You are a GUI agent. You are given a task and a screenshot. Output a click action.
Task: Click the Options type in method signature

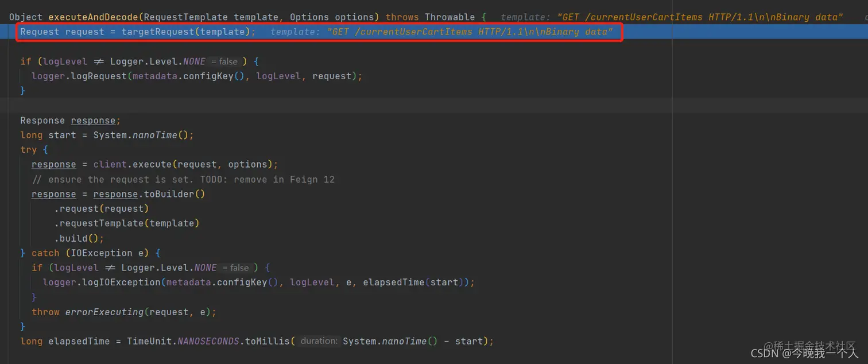tap(309, 17)
